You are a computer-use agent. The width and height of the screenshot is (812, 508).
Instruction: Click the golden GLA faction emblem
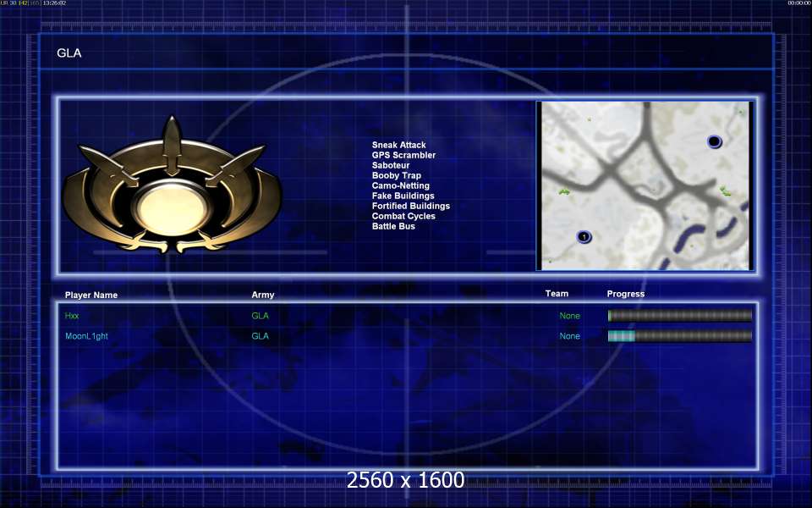click(172, 186)
